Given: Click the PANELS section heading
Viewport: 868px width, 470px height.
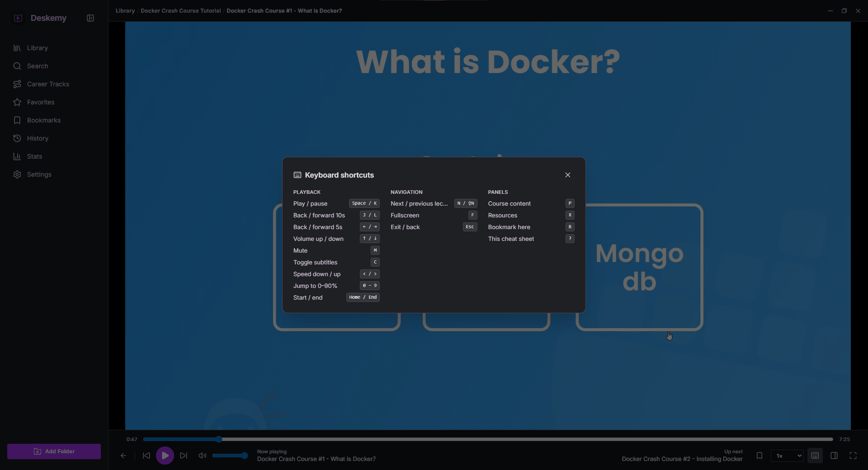Looking at the screenshot, I should coord(498,192).
